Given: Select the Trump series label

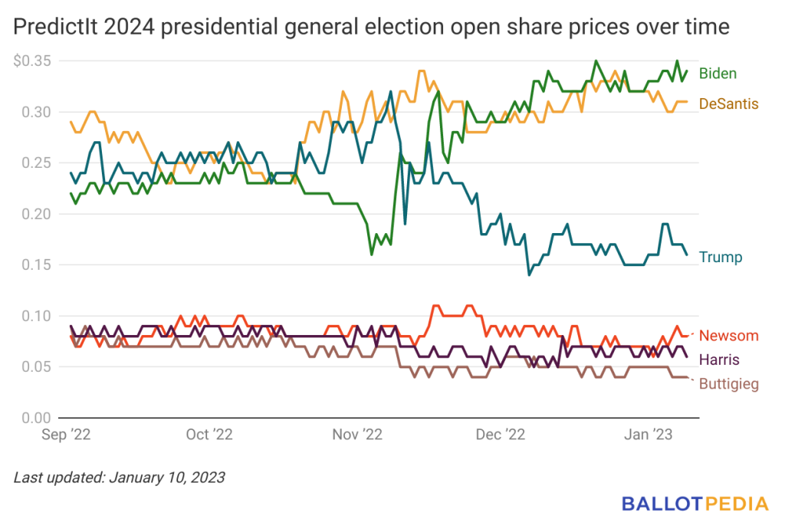Looking at the screenshot, I should [x=721, y=258].
